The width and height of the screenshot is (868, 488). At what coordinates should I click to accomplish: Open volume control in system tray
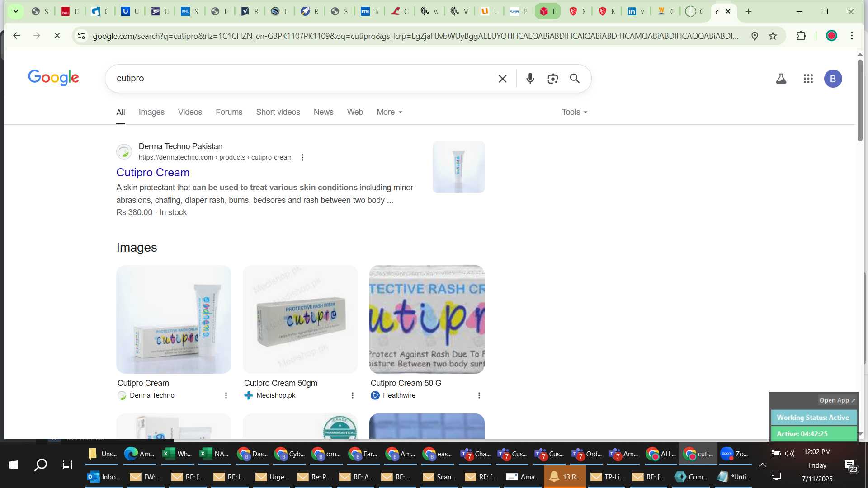[x=790, y=454]
